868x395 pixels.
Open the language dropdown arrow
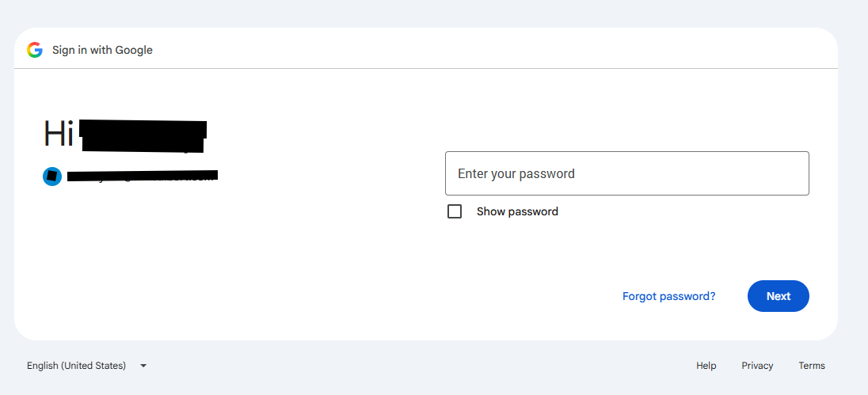pyautogui.click(x=143, y=366)
